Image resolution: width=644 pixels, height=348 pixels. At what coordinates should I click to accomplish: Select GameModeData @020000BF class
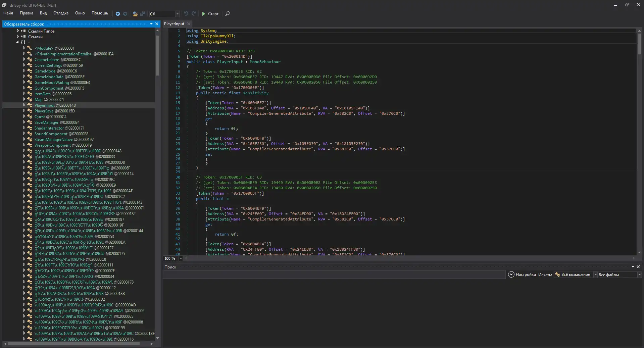tap(59, 77)
